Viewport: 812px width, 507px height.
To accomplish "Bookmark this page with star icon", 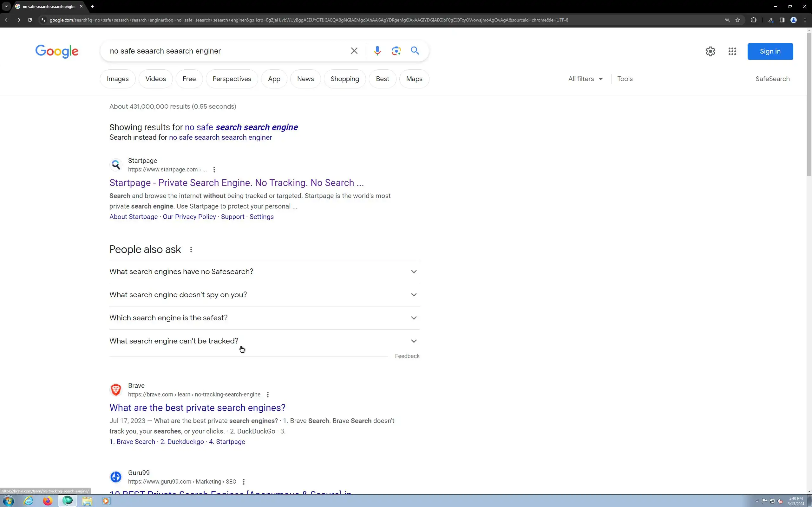I will click(737, 20).
